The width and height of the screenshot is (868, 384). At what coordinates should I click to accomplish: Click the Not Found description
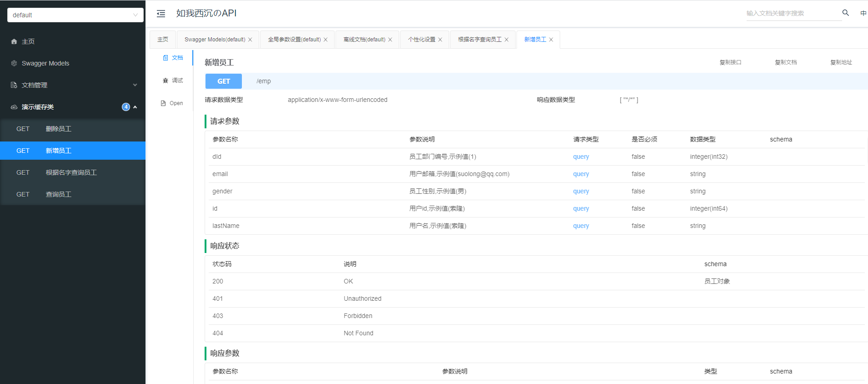tap(358, 333)
